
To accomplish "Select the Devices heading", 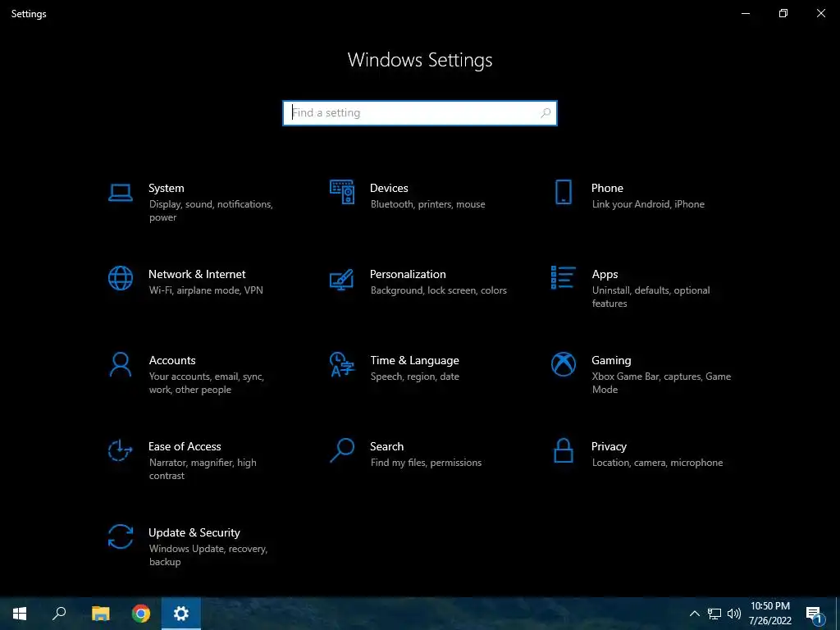I will [389, 188].
